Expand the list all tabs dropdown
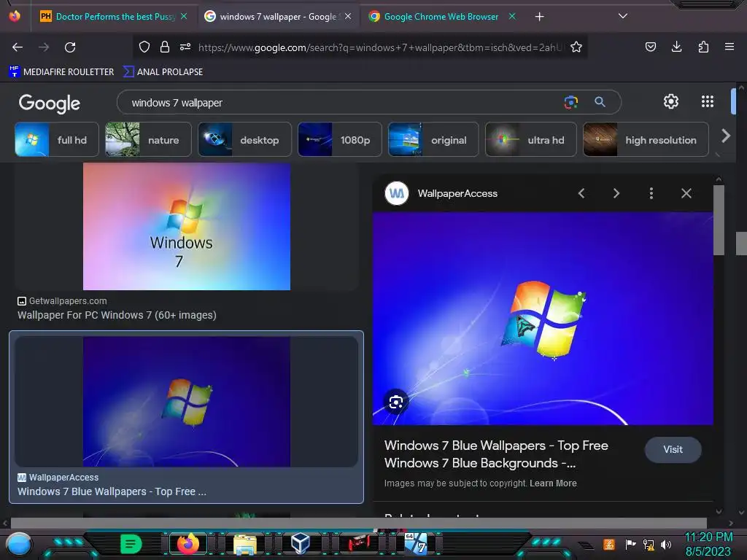The width and height of the screenshot is (747, 560). (623, 16)
